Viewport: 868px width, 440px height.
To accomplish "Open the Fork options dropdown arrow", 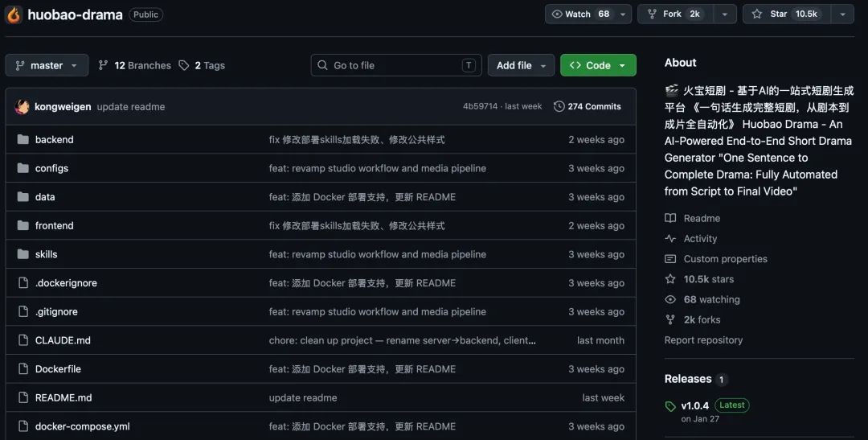I will click(725, 14).
